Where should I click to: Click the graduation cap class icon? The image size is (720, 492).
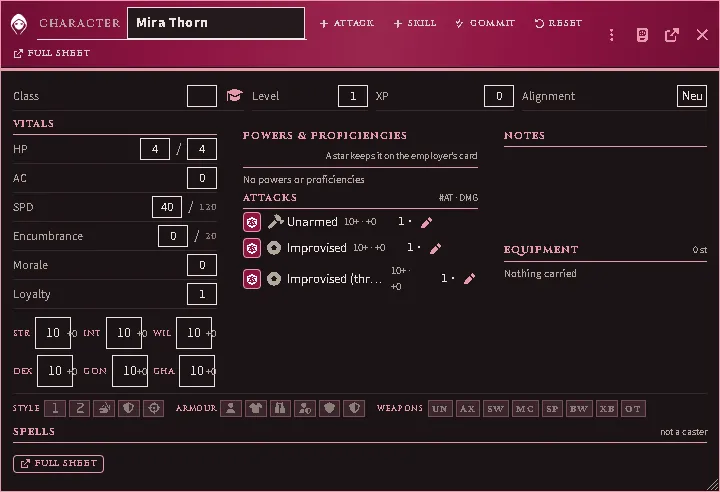pos(234,96)
